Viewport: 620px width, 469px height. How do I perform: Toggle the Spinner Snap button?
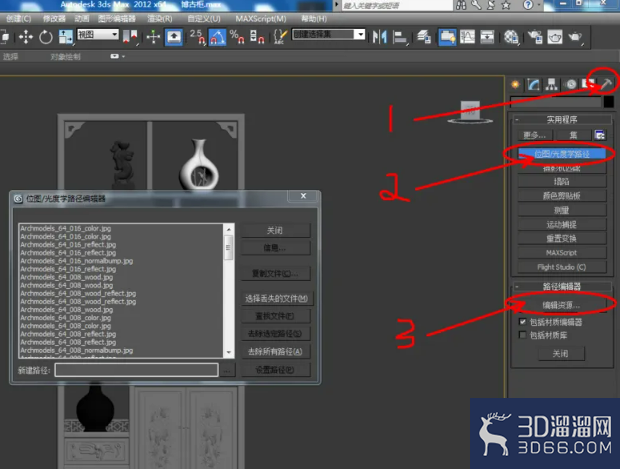pyautogui.click(x=257, y=37)
